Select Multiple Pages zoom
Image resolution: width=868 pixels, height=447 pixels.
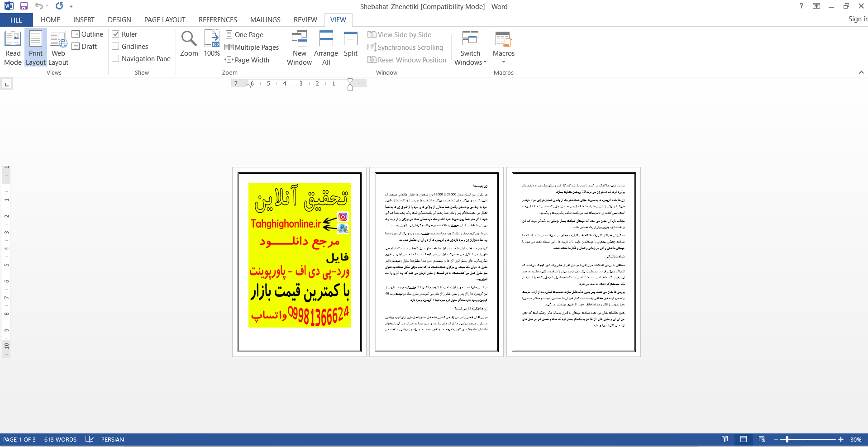(252, 48)
